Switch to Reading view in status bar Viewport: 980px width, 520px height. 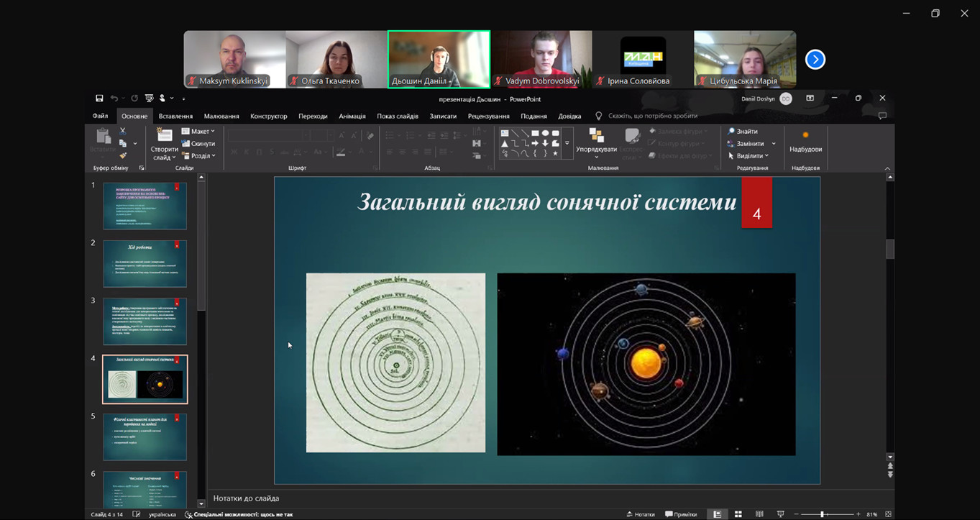(x=759, y=514)
